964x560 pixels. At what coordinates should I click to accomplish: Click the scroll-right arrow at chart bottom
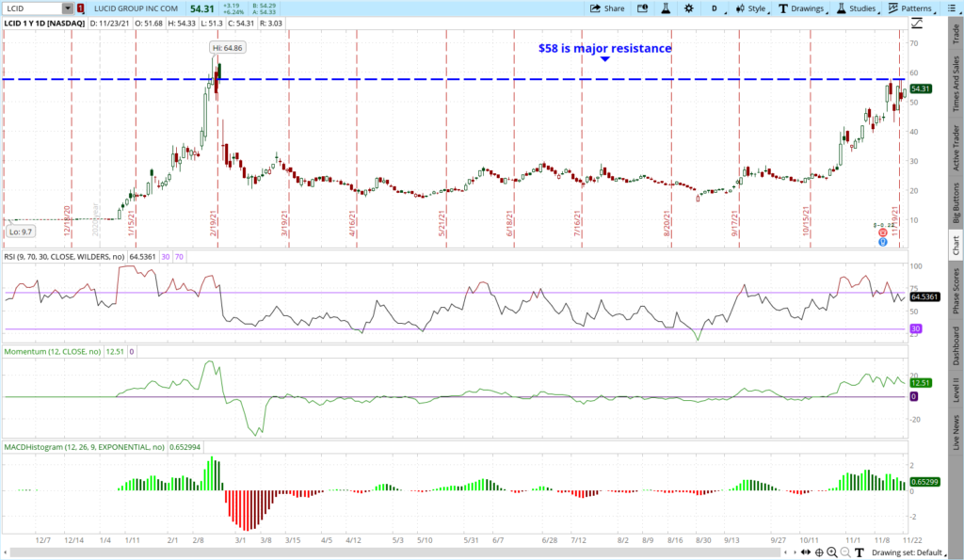click(795, 552)
